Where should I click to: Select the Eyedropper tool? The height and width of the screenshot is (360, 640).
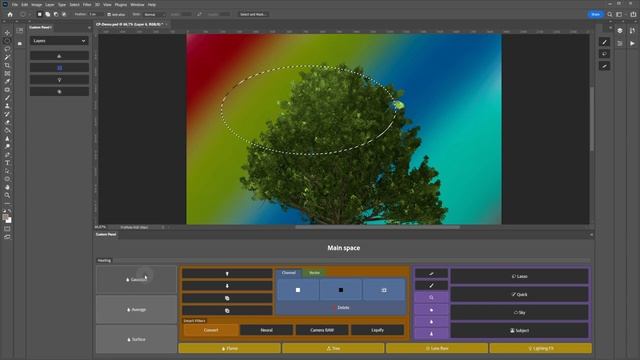coord(7,82)
